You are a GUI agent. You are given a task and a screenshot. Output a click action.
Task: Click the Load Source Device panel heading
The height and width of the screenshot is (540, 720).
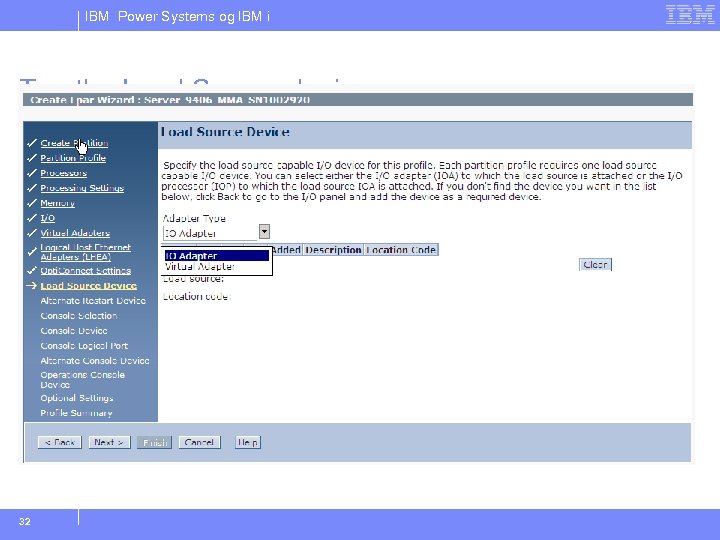click(x=225, y=132)
